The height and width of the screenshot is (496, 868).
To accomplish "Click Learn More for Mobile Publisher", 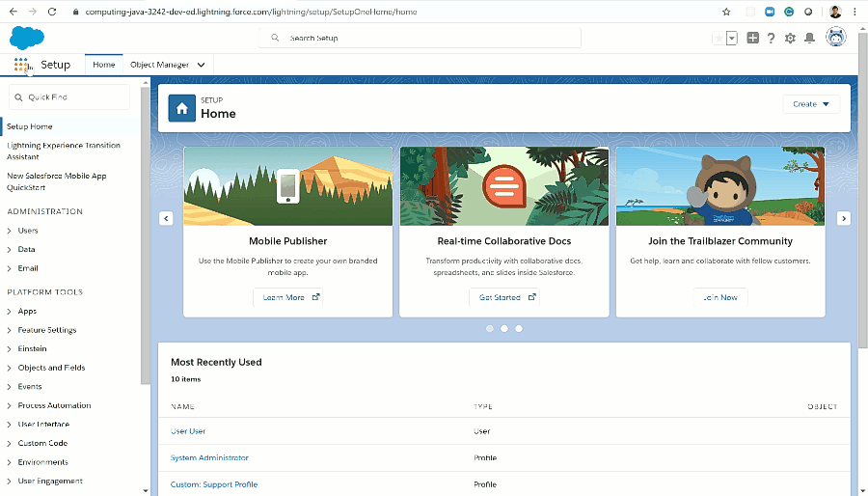I will pos(287,297).
